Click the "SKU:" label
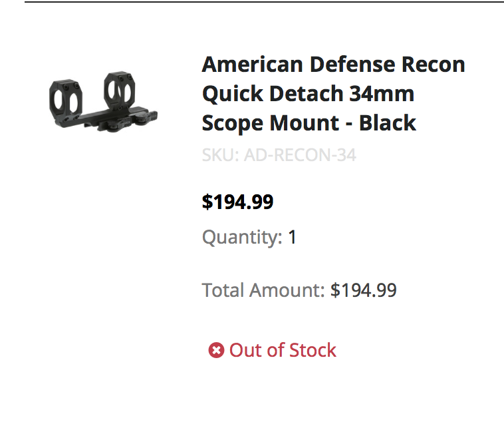 point(220,156)
